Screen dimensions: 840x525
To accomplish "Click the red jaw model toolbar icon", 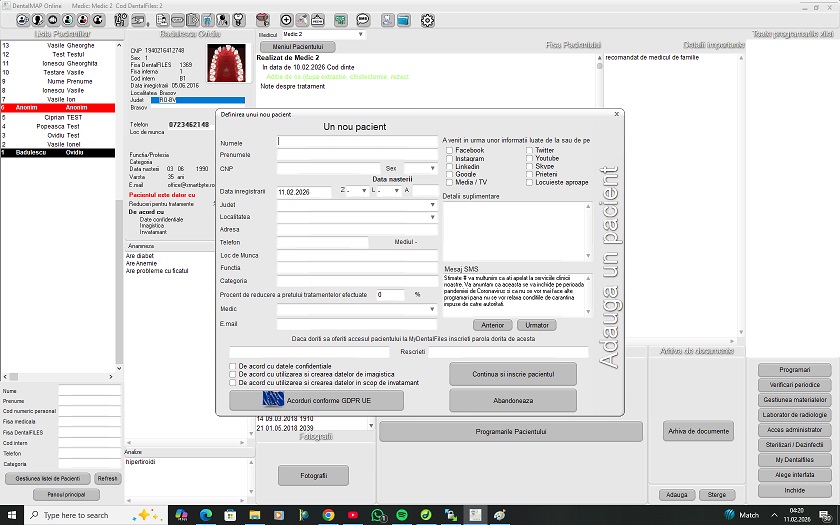I will tap(263, 20).
